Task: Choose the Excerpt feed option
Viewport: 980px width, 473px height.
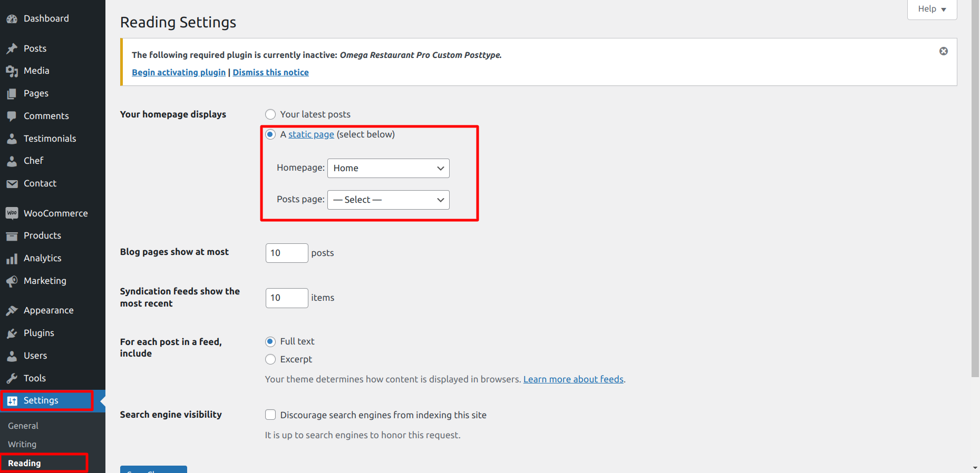Action: point(270,359)
